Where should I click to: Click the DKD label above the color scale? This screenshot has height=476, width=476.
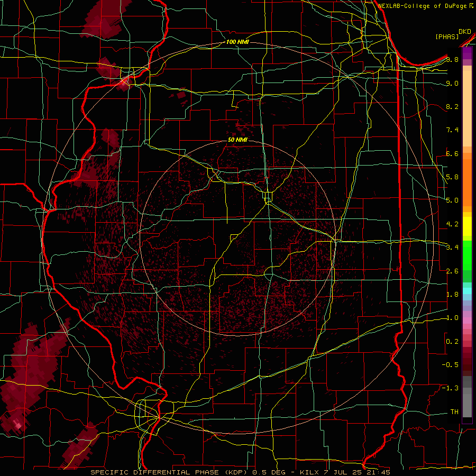465,32
